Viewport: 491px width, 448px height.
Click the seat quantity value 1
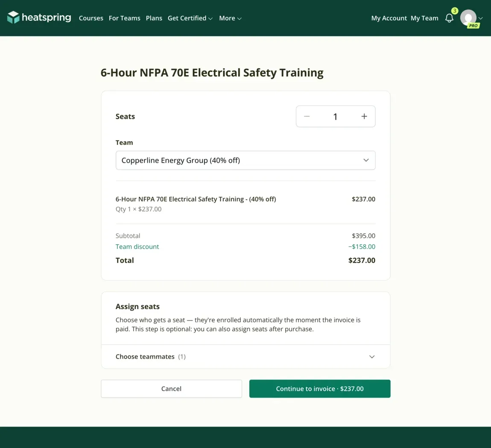click(335, 117)
